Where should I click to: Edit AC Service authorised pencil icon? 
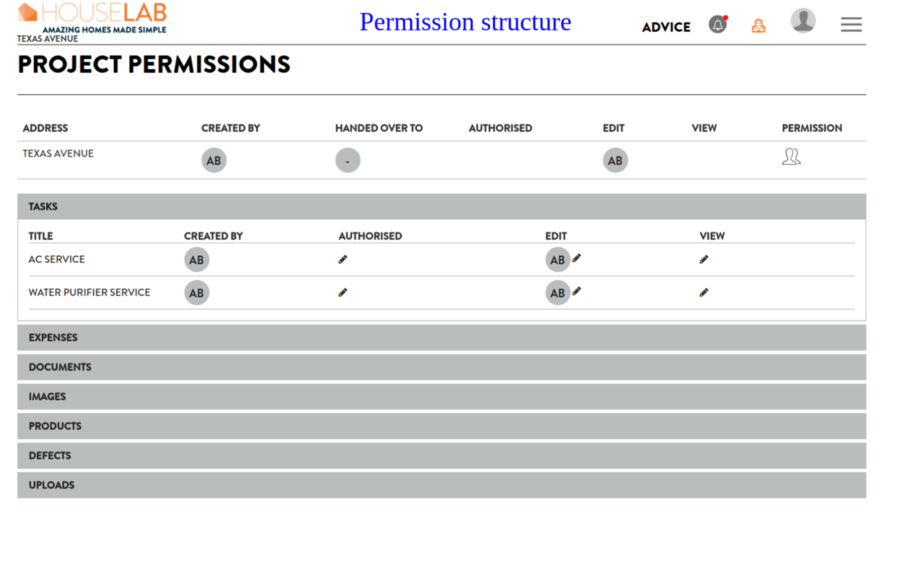point(343,259)
